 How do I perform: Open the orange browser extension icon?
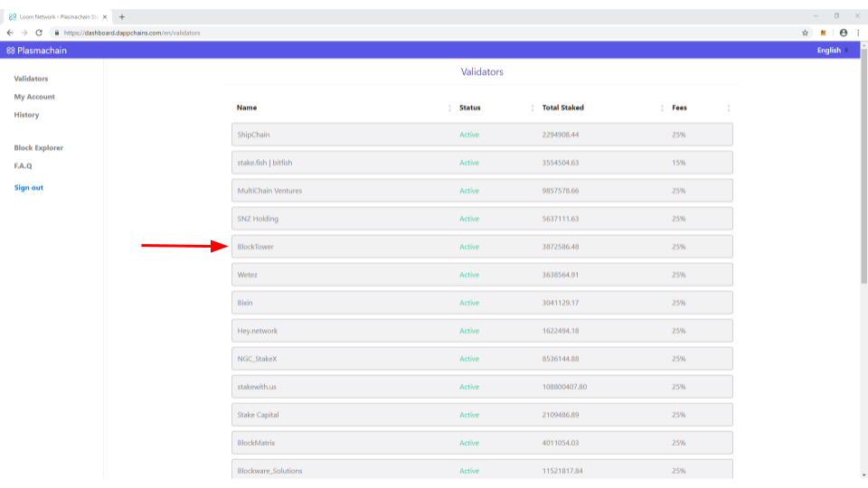pyautogui.click(x=823, y=33)
